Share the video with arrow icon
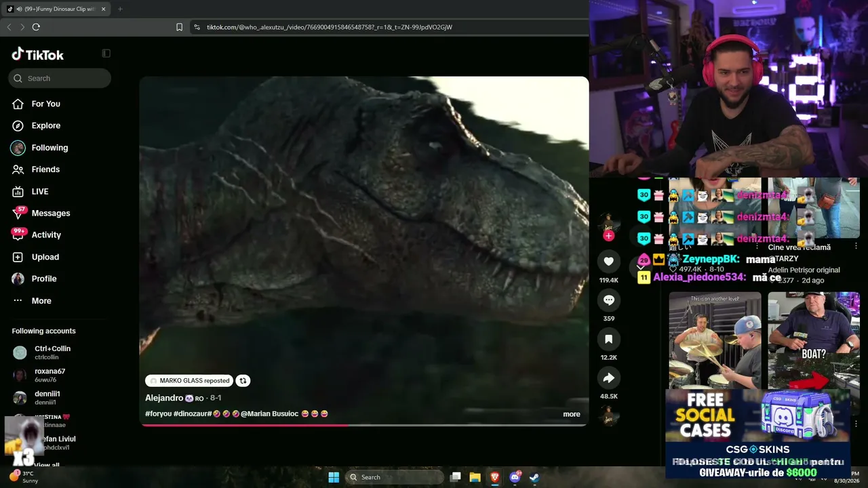The width and height of the screenshot is (868, 488). point(608,378)
